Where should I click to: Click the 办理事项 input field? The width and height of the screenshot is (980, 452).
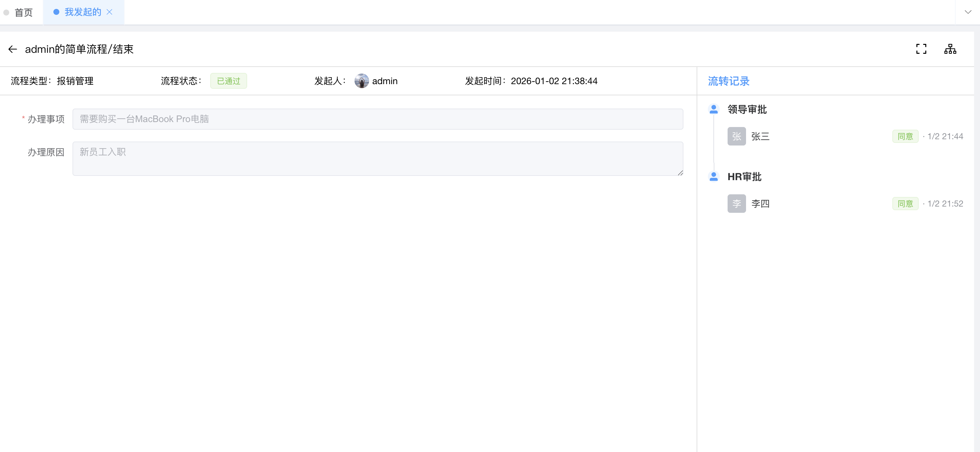[x=377, y=119]
